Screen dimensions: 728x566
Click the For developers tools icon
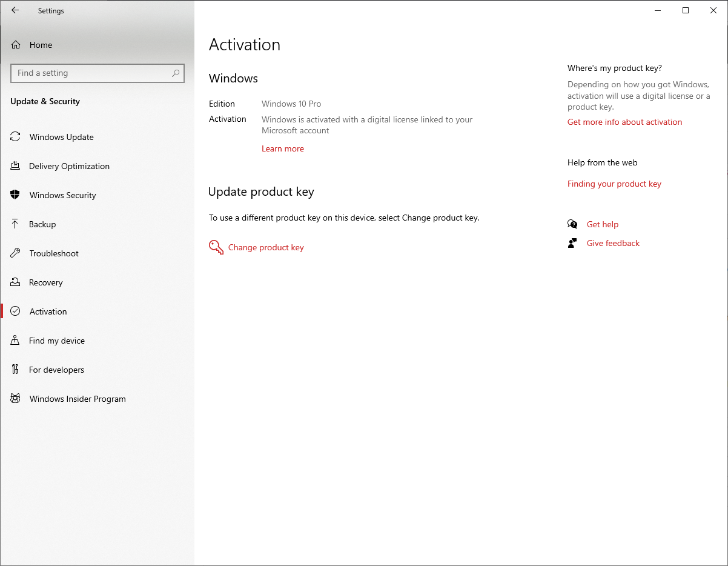click(16, 370)
